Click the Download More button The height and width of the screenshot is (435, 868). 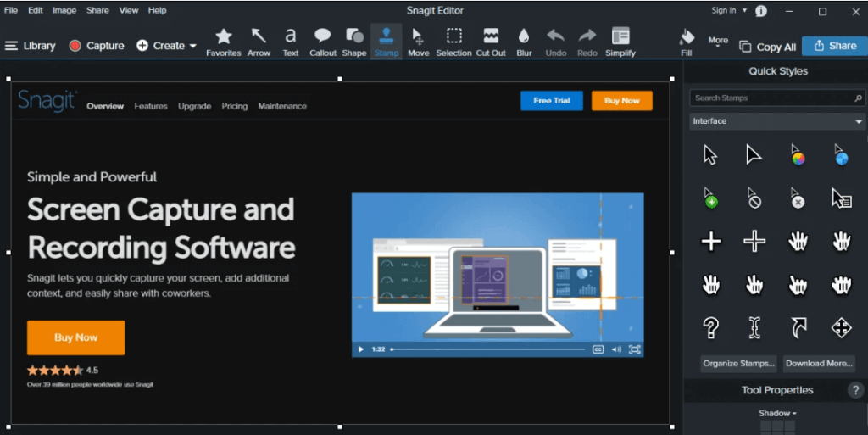pos(819,364)
